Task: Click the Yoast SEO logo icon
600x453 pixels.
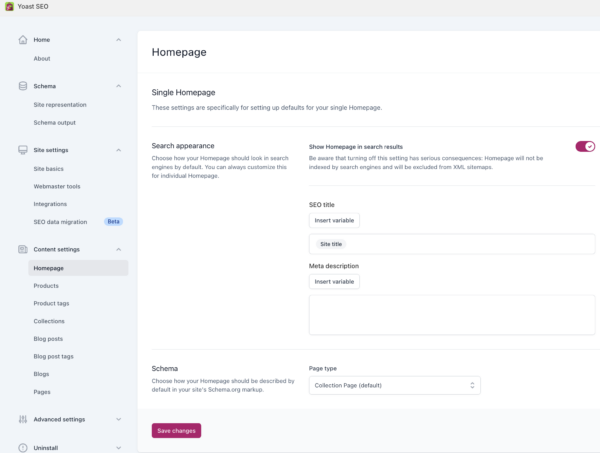Action: [x=9, y=6]
